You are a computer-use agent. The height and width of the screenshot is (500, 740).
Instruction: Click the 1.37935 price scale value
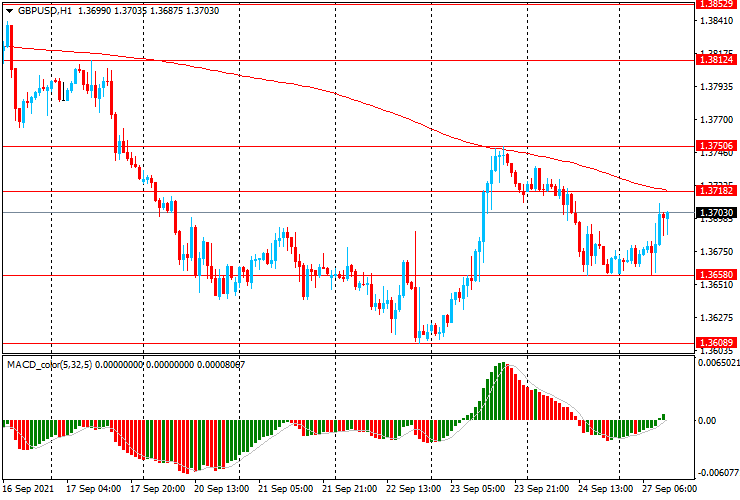[717, 86]
